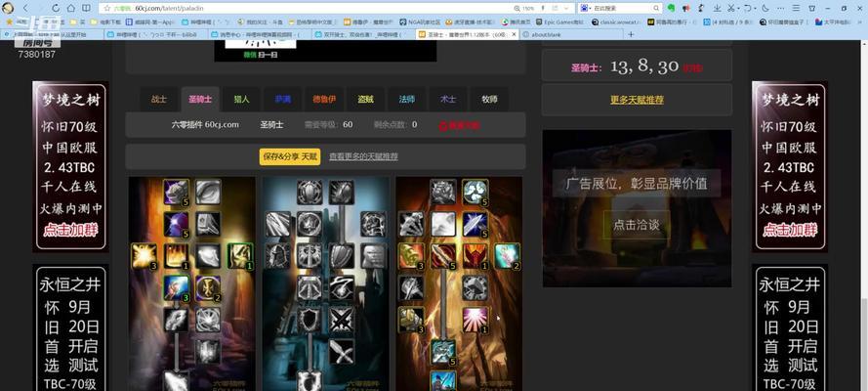Viewport: 868px width, 391px height.
Task: Click Improved Blessing of Wisdom talent
Action: [x=208, y=288]
